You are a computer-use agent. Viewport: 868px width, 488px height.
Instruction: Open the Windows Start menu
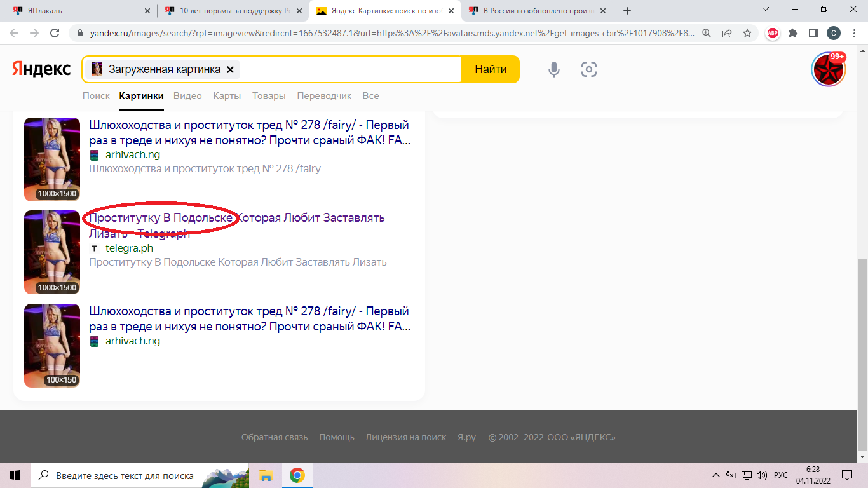15,475
